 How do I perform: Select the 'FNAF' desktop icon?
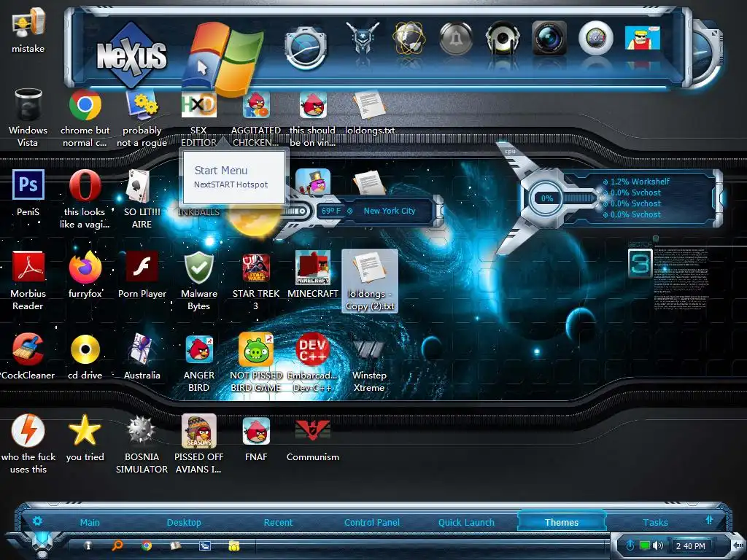point(256,438)
